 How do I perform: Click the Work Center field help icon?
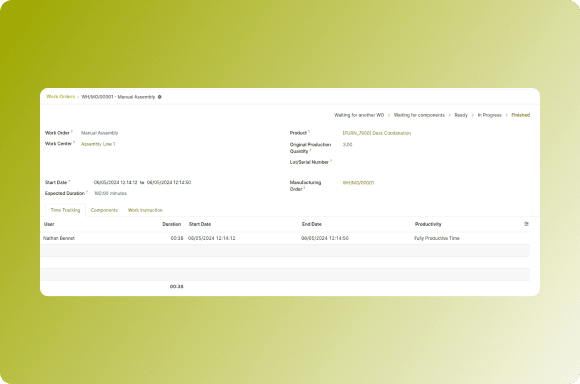coord(74,142)
